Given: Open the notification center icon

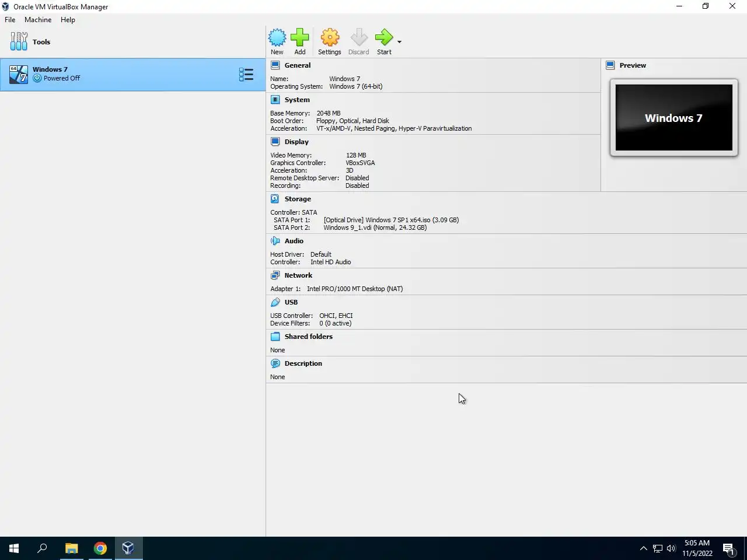Looking at the screenshot, I should (x=729, y=548).
